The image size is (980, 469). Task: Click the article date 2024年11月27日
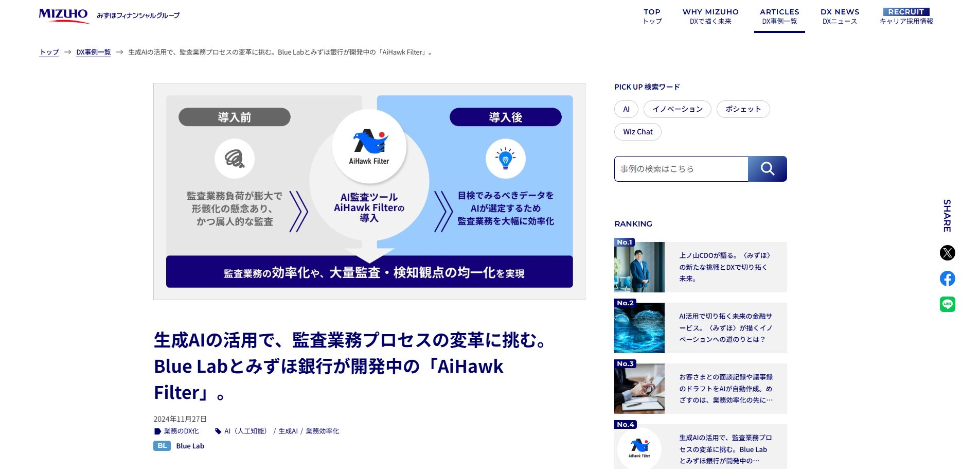pyautogui.click(x=180, y=419)
